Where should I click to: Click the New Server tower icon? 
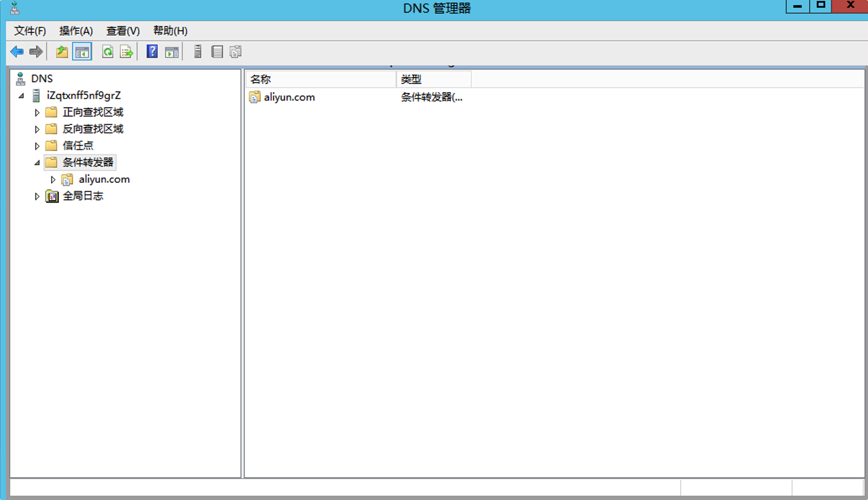click(x=198, y=52)
